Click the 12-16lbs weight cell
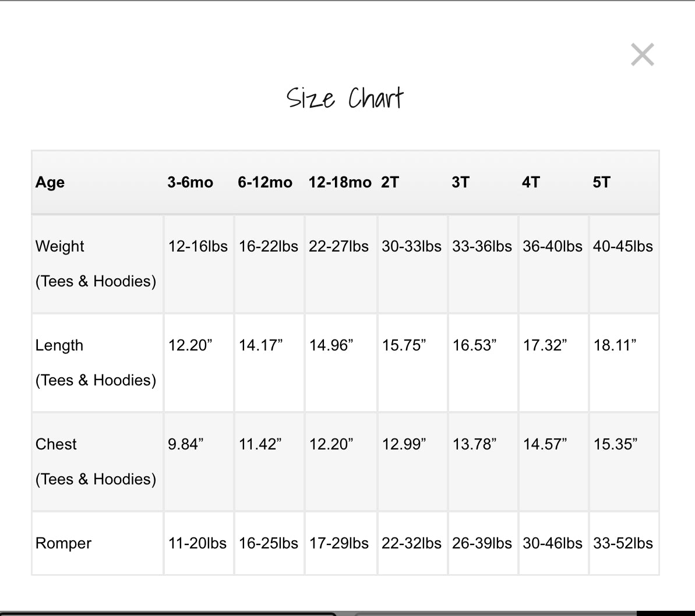695x616 pixels. [198, 246]
